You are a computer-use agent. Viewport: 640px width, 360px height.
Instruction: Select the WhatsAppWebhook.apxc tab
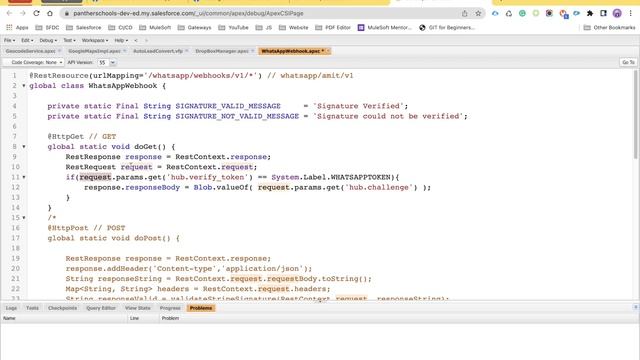click(291, 51)
